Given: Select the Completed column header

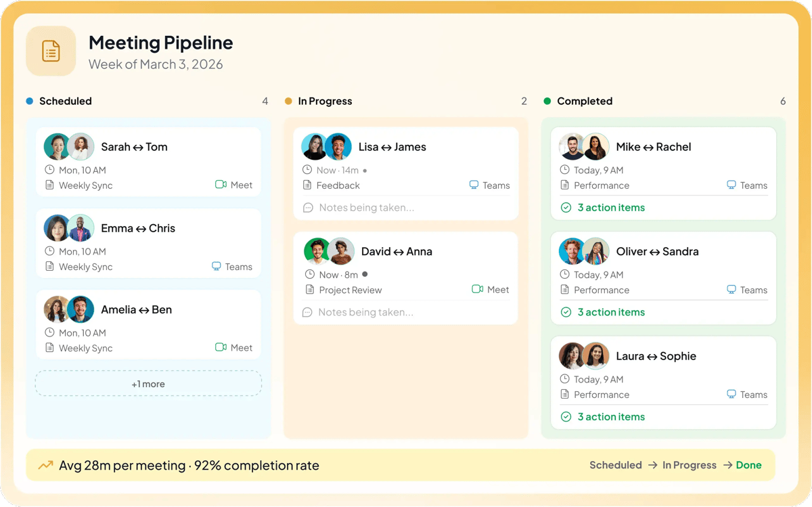Looking at the screenshot, I should point(584,101).
